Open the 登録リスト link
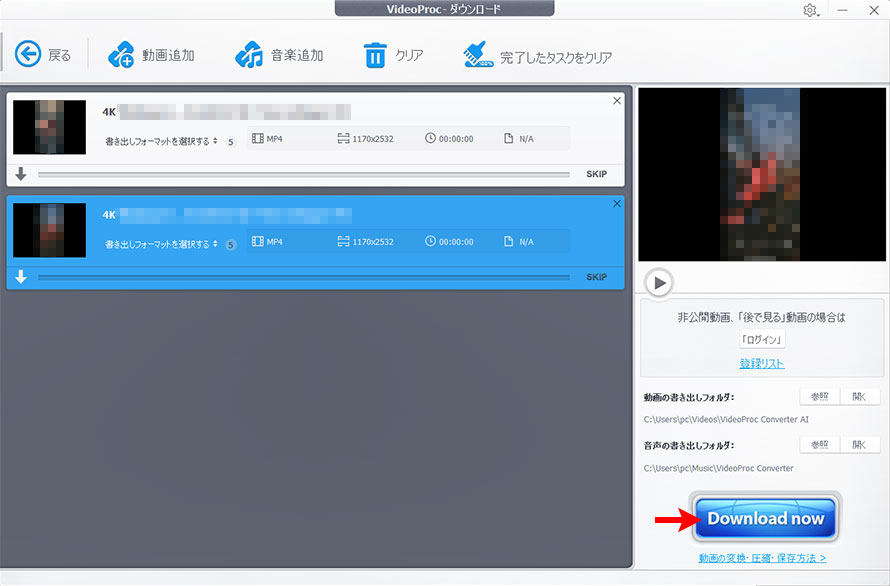This screenshot has height=586, width=890. point(762,363)
